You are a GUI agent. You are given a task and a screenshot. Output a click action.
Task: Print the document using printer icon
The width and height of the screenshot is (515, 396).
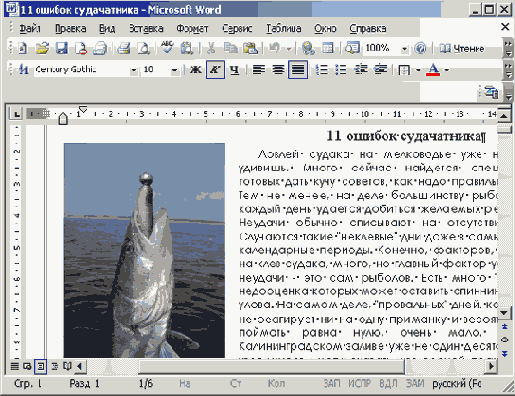124,48
